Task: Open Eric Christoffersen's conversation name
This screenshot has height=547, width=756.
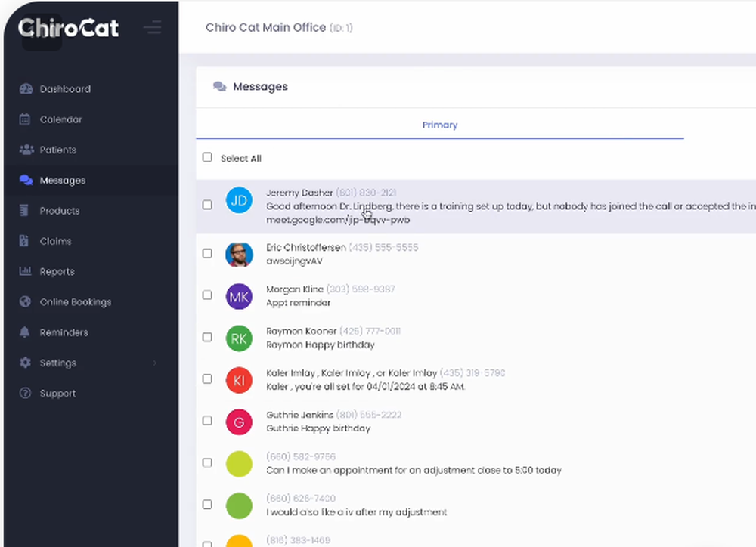Action: pos(306,247)
